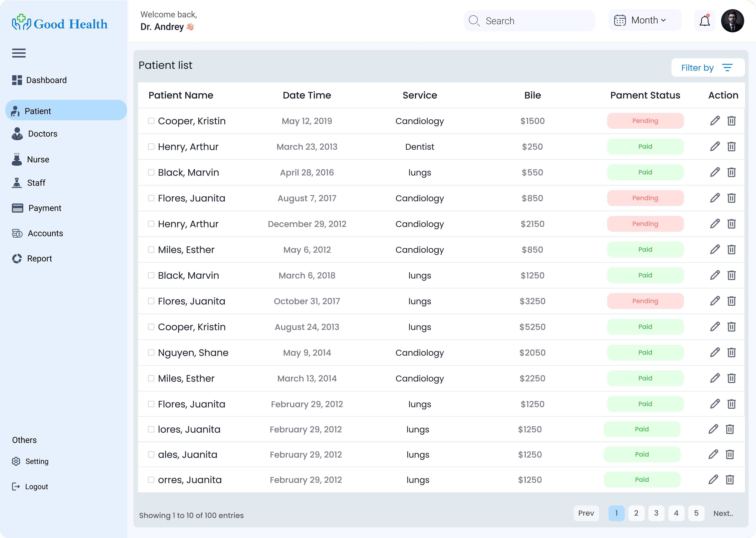Open the hamburger menu icon in sidebar
The width and height of the screenshot is (756, 538).
(x=19, y=53)
